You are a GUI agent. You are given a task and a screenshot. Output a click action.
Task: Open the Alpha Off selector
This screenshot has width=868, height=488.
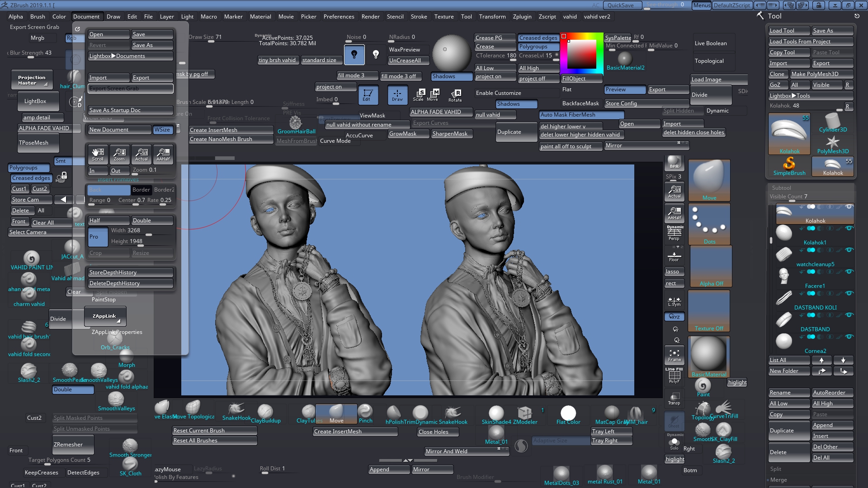(x=711, y=267)
